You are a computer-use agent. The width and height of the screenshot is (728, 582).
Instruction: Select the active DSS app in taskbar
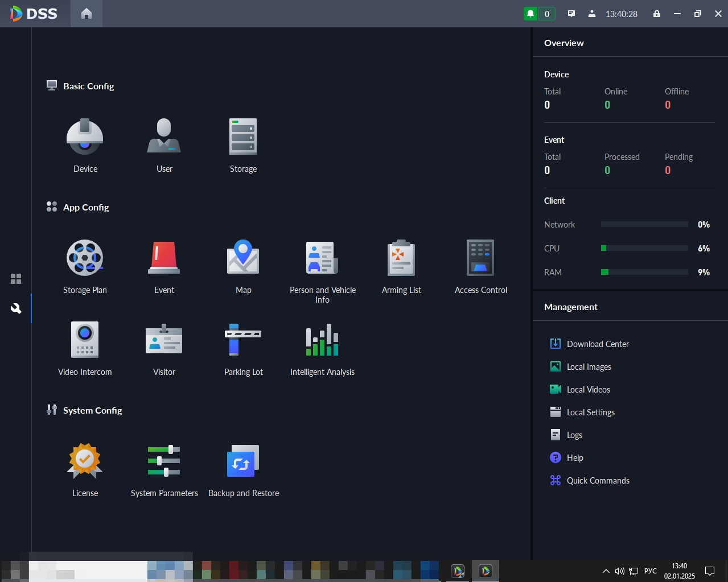click(x=486, y=571)
